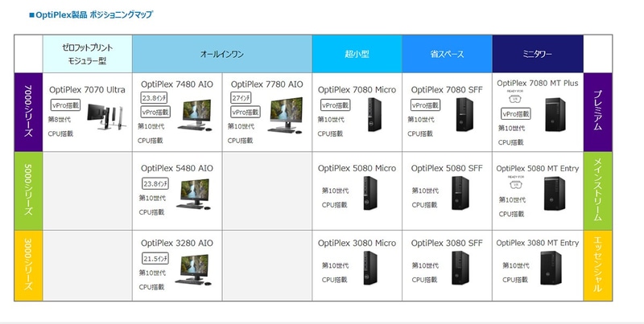Select the 超小型 column header

357,54
